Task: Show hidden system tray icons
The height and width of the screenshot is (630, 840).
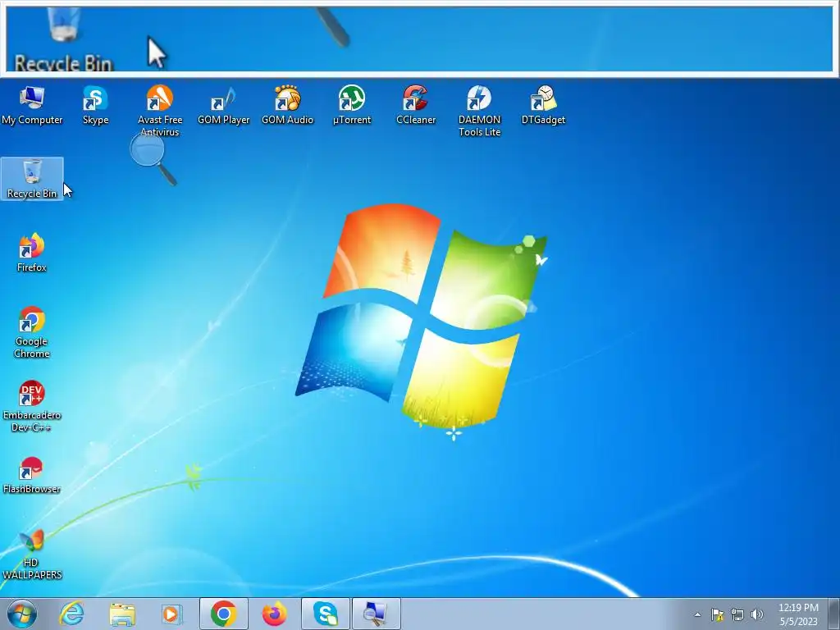Action: pyautogui.click(x=697, y=614)
